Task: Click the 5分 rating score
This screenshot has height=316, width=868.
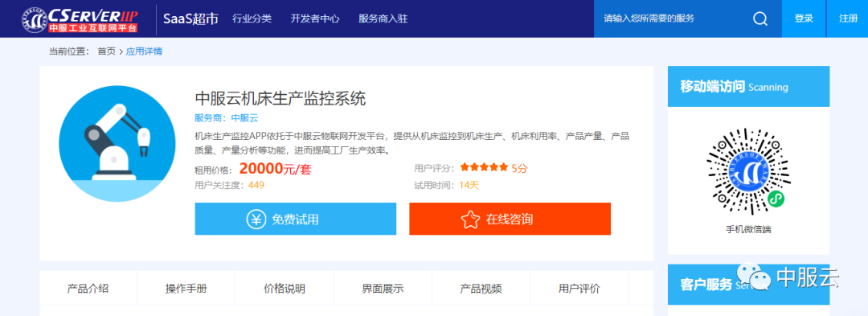Action: point(519,168)
